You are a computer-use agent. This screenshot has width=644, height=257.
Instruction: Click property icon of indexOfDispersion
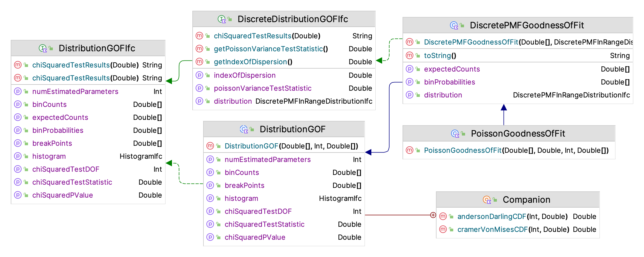(x=199, y=75)
